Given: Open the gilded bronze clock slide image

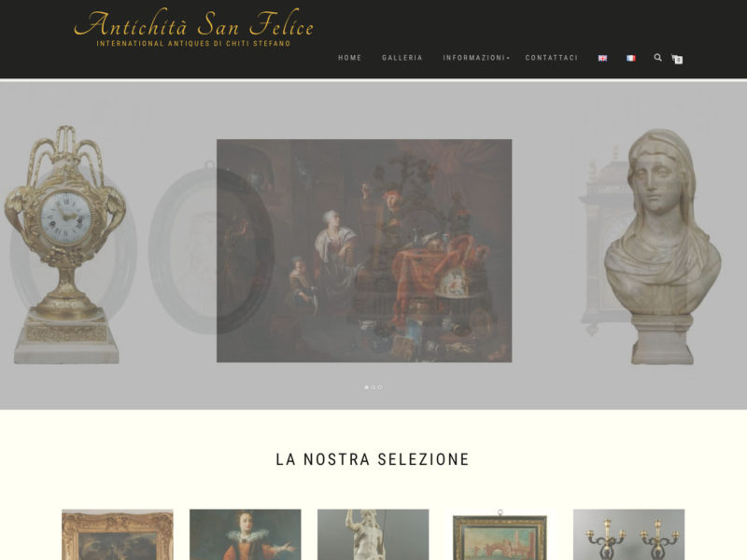Looking at the screenshot, I should click(x=65, y=245).
